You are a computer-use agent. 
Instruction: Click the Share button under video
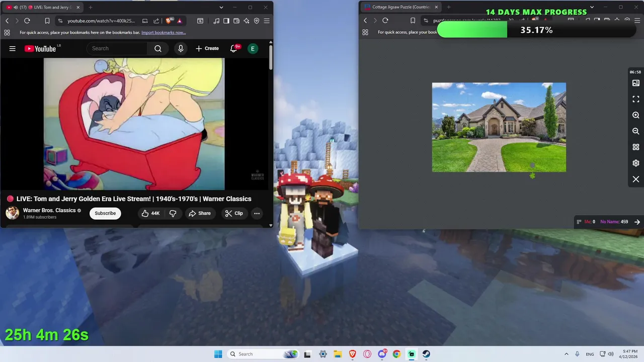(200, 213)
